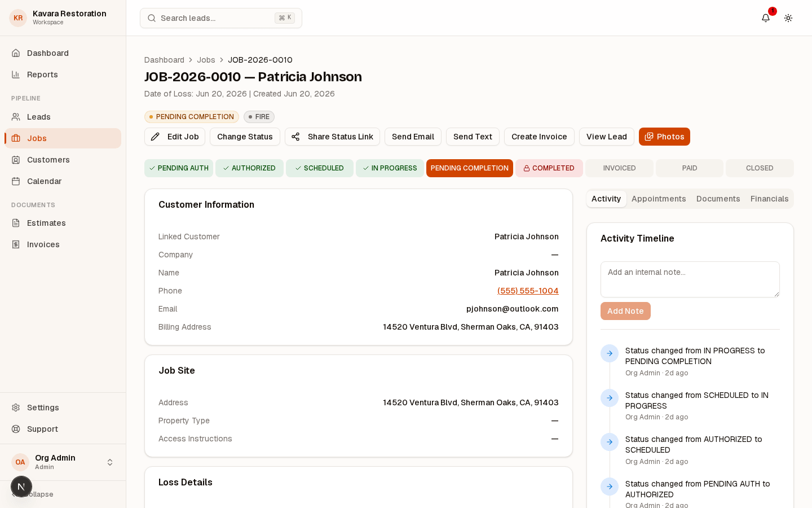Click the PENDING COMPLETION status badge under title
This screenshot has width=812, height=508.
click(192, 117)
